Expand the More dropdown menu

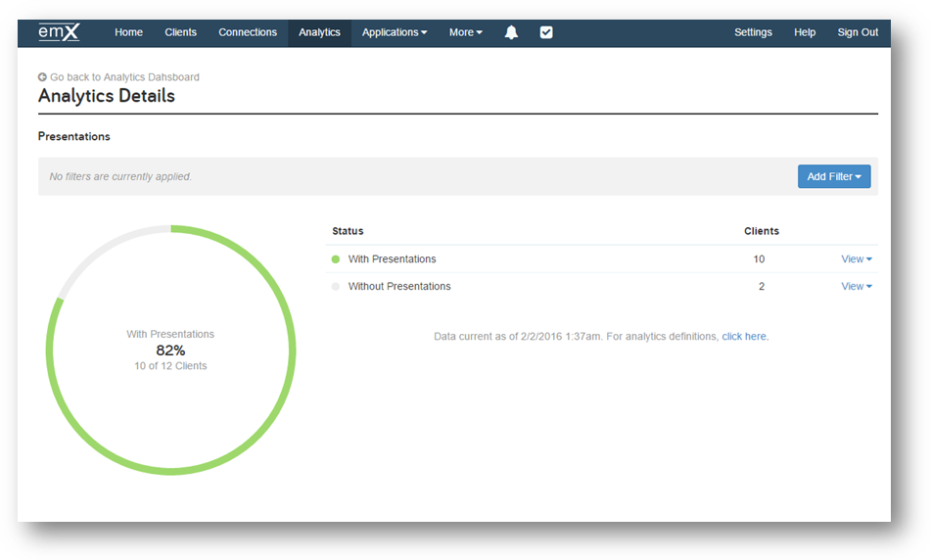point(466,32)
